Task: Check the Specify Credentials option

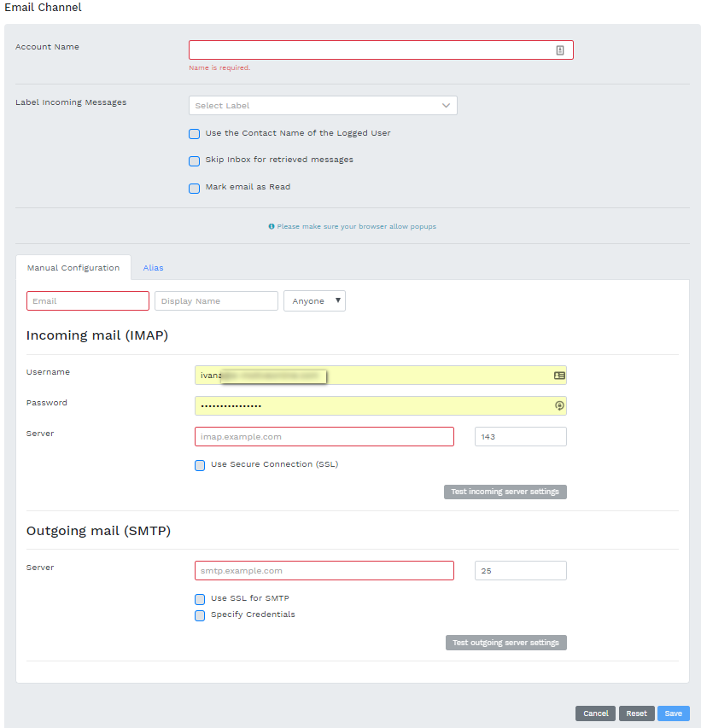Action: click(200, 615)
